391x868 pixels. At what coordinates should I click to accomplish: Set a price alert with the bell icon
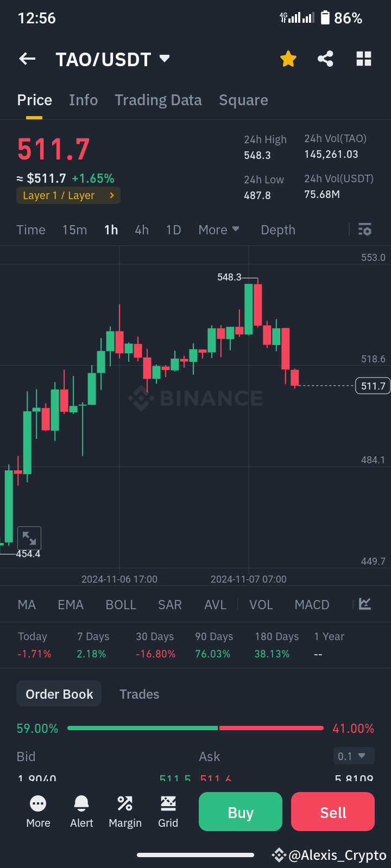(x=81, y=811)
